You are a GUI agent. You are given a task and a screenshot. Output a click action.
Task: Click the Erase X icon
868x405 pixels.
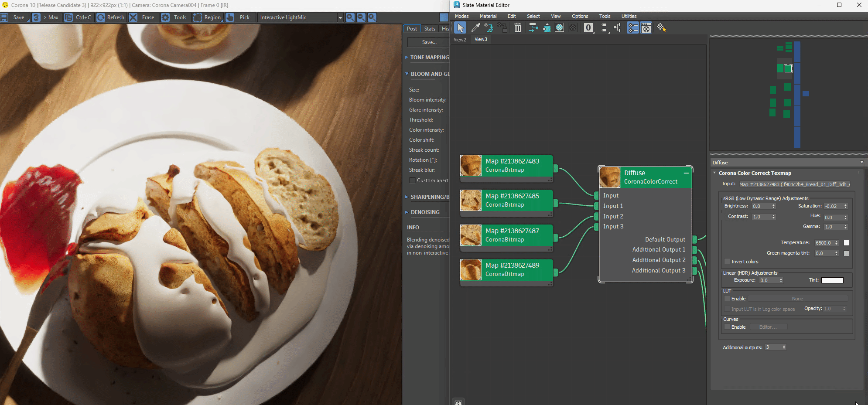[x=133, y=17]
